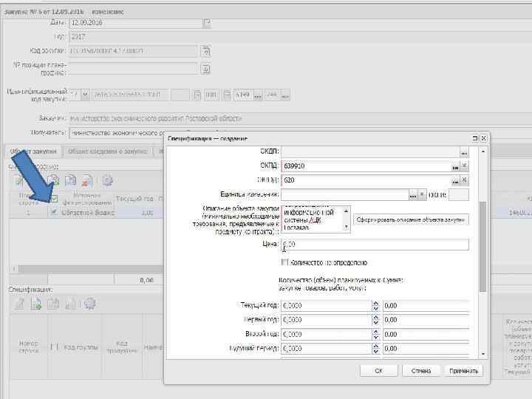Click the Применить button

pos(463,371)
